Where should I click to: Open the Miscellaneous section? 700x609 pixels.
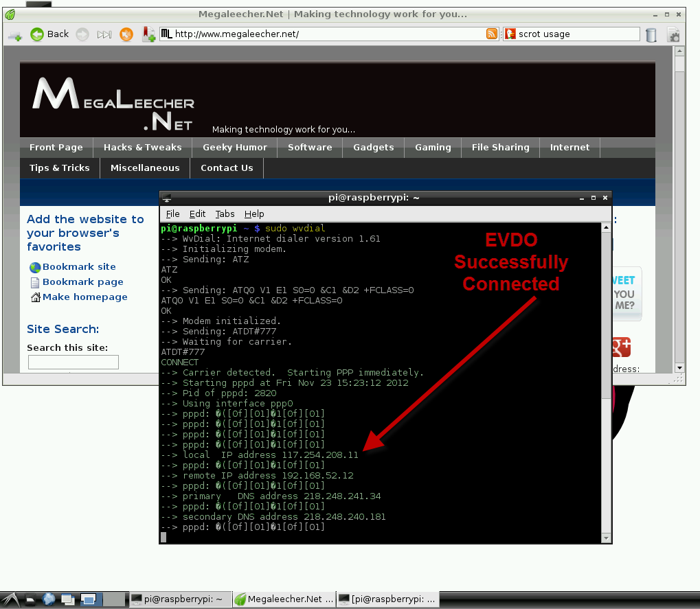click(145, 168)
